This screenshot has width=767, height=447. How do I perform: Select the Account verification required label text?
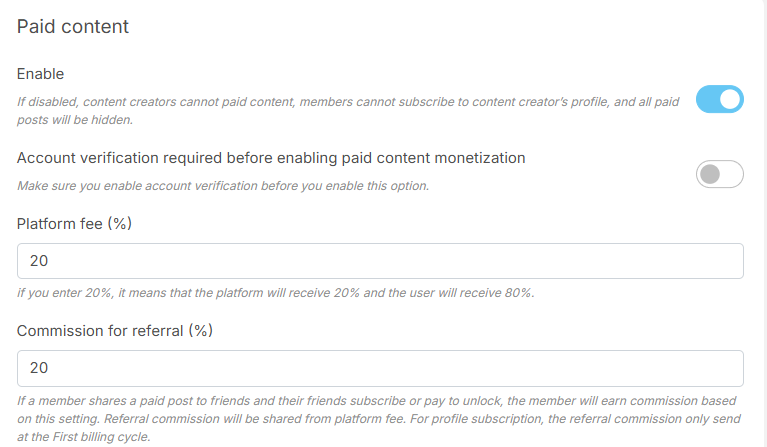click(271, 157)
